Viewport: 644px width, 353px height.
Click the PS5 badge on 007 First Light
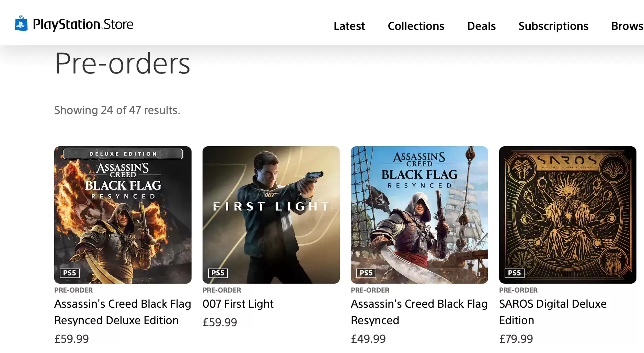pyautogui.click(x=218, y=273)
